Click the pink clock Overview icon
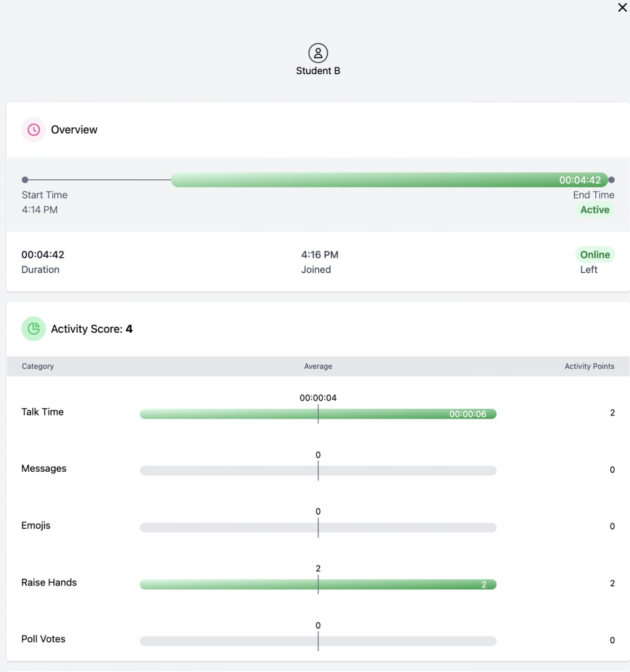The image size is (630, 672). (x=33, y=130)
